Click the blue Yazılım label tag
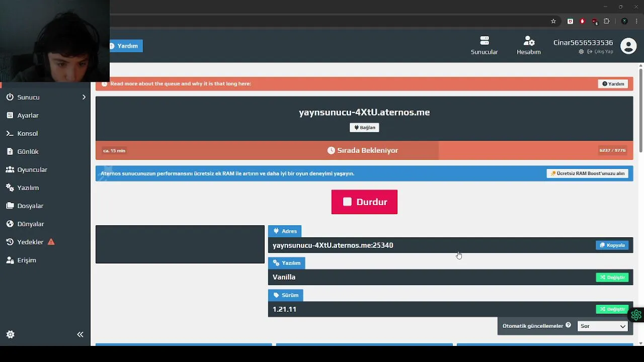This screenshot has width=644, height=362. (287, 263)
